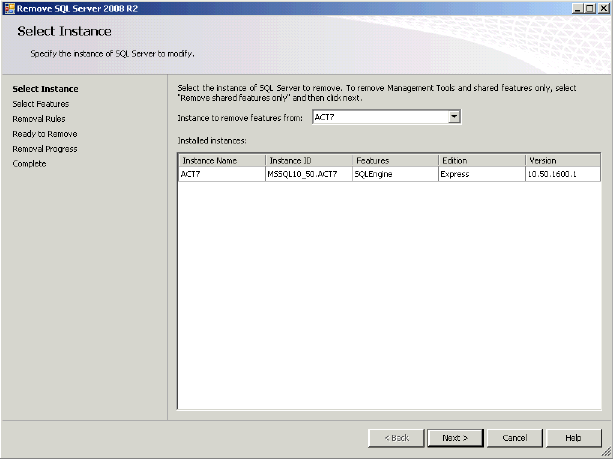Screen dimensions: 613x459
Task: Click the Ready to Remove step
Action: tap(45, 134)
